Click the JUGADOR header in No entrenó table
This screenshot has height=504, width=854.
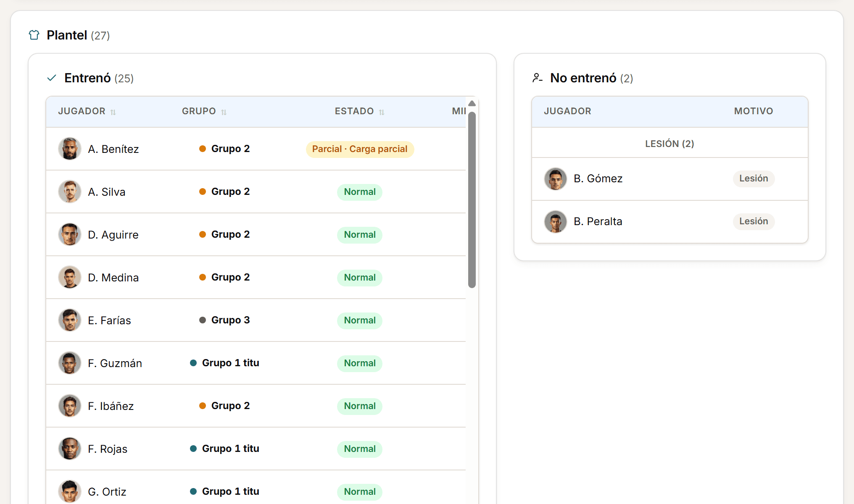tap(567, 111)
